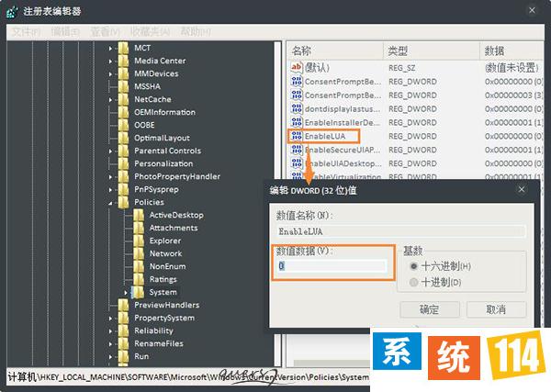Click the EnableLUA DWORD value icon
The width and height of the screenshot is (551, 392).
point(297,136)
